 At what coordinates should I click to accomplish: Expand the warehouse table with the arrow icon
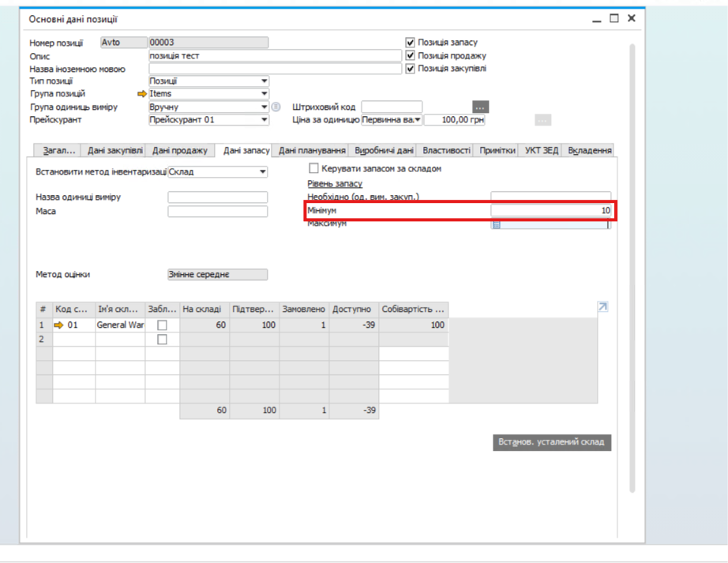pyautogui.click(x=602, y=307)
